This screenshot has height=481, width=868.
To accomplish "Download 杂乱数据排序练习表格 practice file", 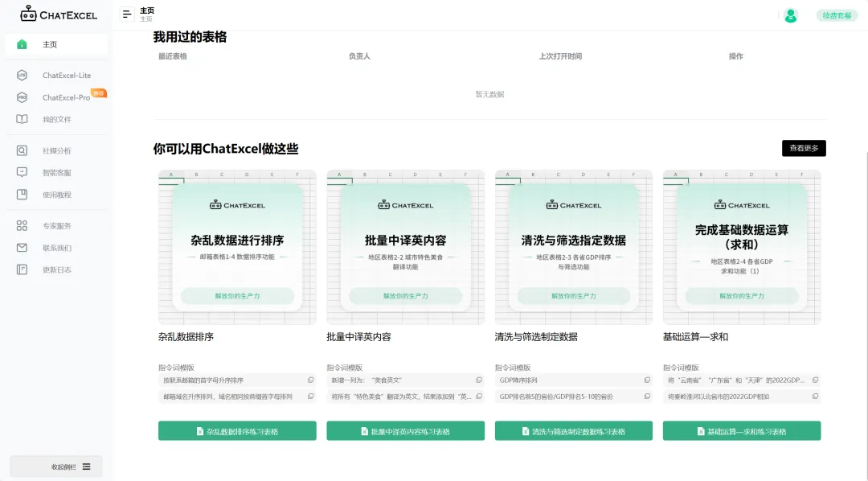I will tap(235, 430).
